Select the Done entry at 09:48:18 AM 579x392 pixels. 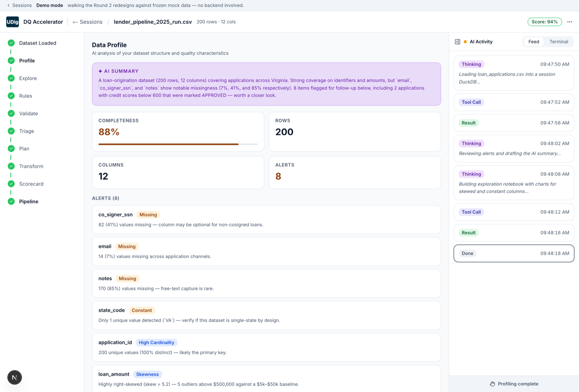514,253
